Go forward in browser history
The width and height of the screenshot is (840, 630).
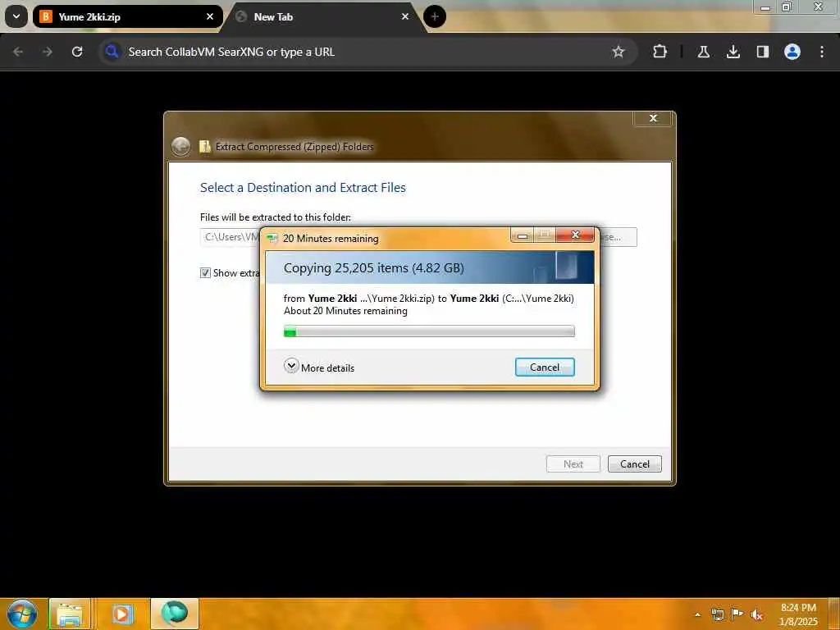pyautogui.click(x=48, y=52)
